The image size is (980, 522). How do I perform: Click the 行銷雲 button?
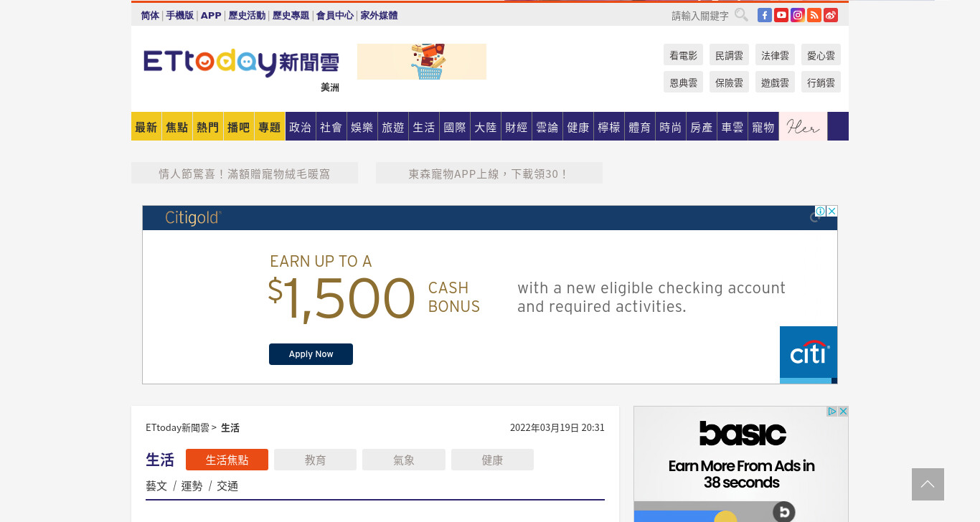(821, 82)
